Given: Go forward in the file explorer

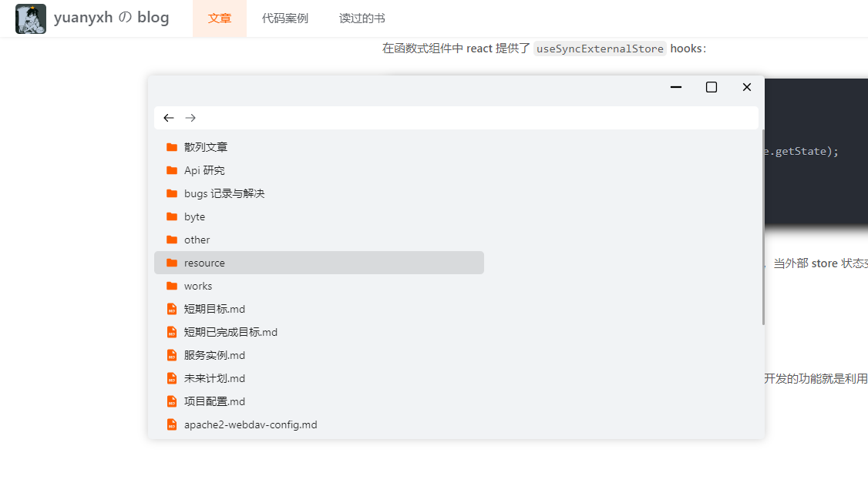Looking at the screenshot, I should pyautogui.click(x=190, y=118).
